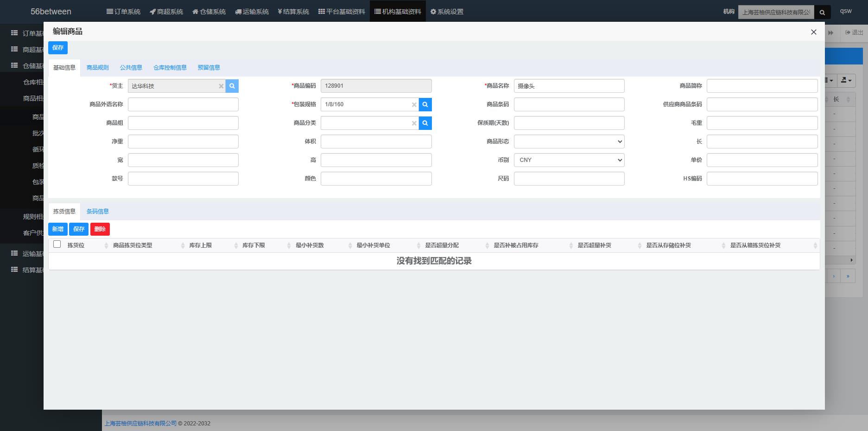Open the 货主 search lookup
The height and width of the screenshot is (431, 868).
tap(232, 86)
